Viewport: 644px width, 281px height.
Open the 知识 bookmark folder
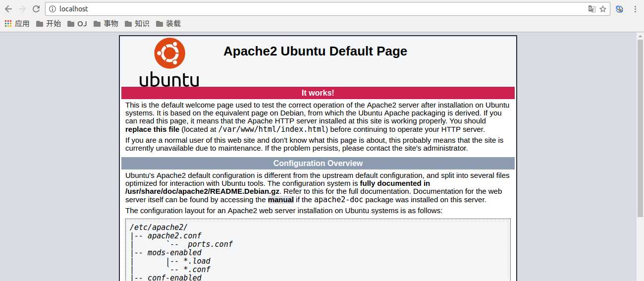[137, 23]
